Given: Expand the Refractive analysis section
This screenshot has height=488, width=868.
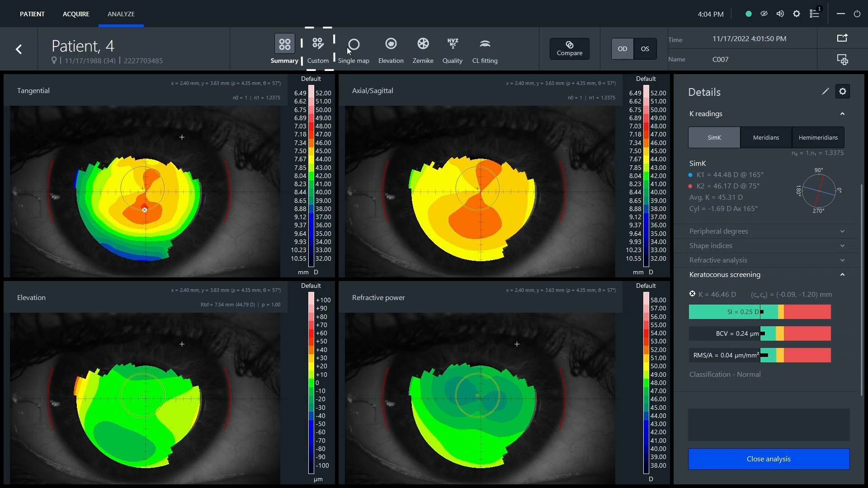Looking at the screenshot, I should [x=768, y=260].
